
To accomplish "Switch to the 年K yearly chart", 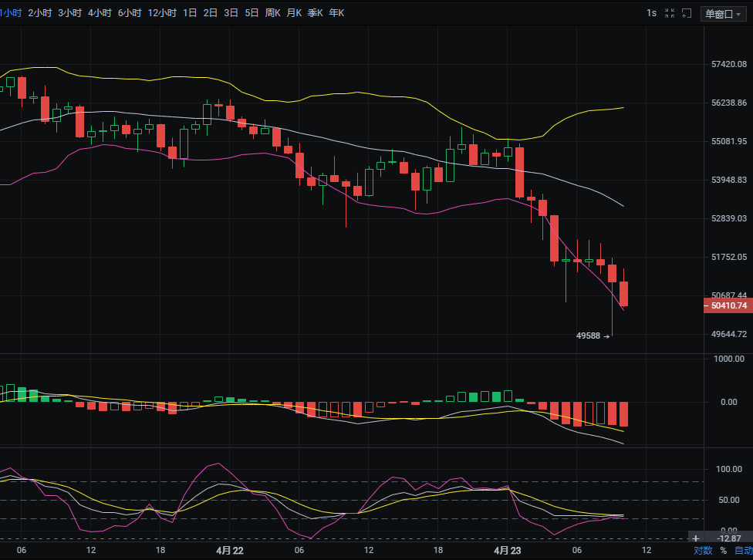I will 336,13.
